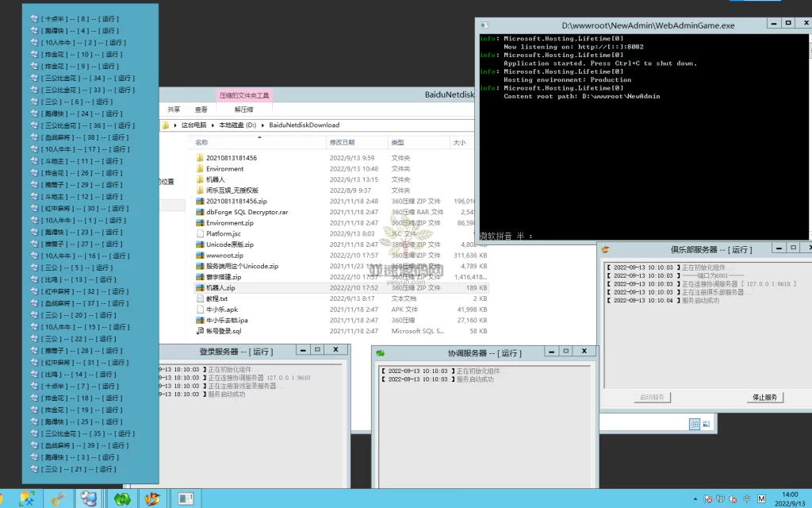Select the 机器人.zip archive icon
The width and height of the screenshot is (812, 508).
(201, 288)
